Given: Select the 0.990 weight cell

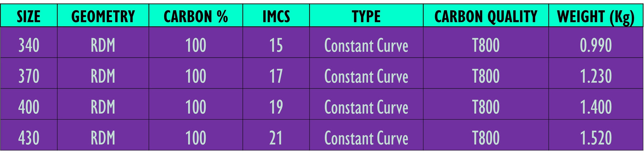Looking at the screenshot, I should click(x=595, y=45).
